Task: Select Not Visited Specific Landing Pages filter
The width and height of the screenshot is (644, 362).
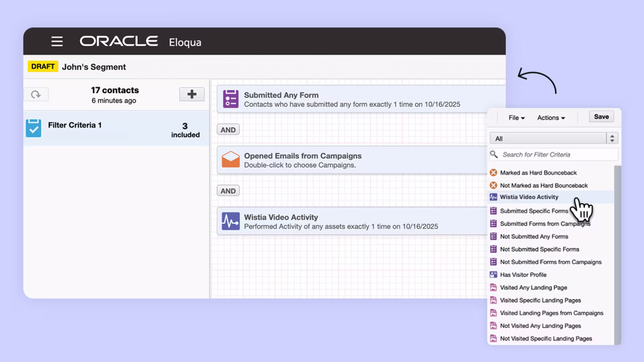Action: pos(546,339)
